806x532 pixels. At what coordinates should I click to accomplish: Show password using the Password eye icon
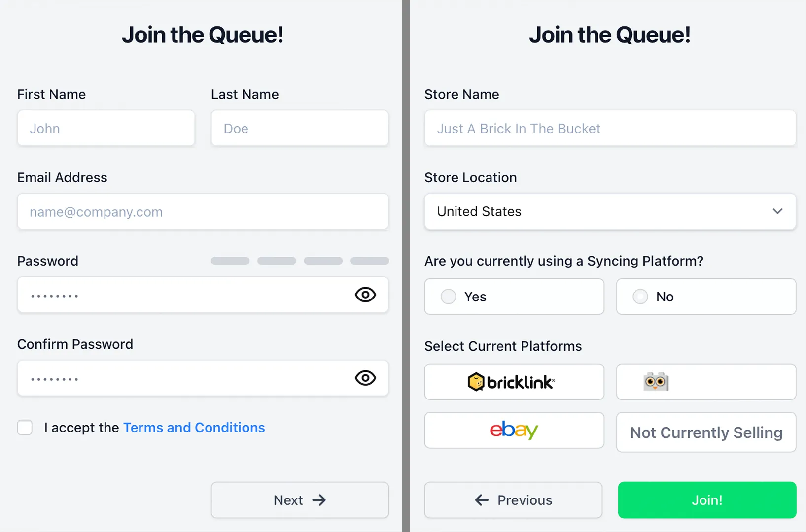365,295
